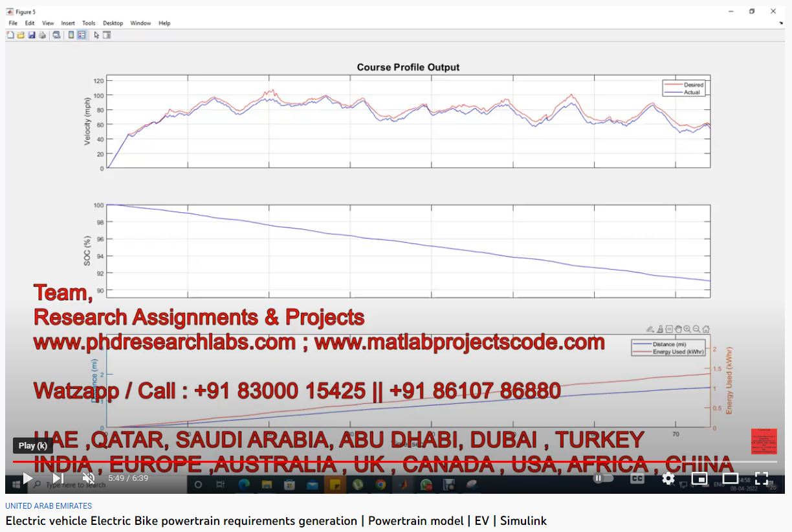Click the UNITED ARAB EMIRATES link
The width and height of the screenshot is (792, 532).
(49, 506)
